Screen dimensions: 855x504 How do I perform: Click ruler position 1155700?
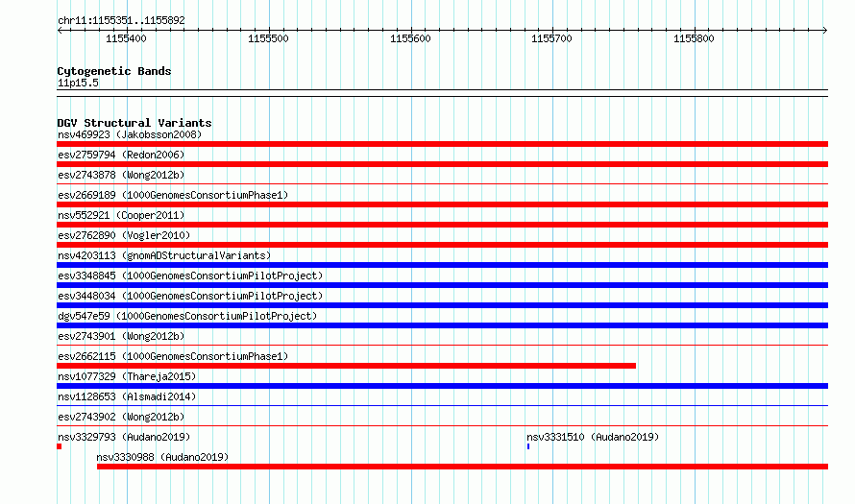click(x=551, y=38)
